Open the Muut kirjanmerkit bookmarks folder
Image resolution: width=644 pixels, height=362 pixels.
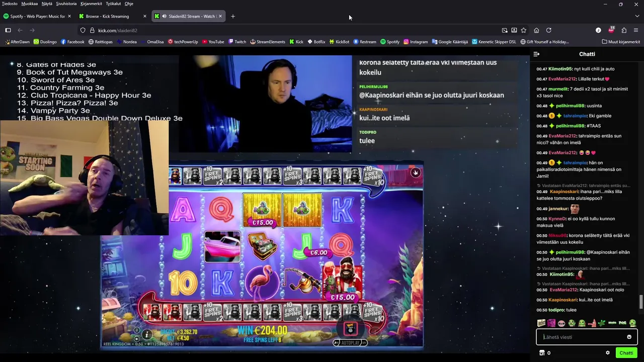click(x=620, y=42)
